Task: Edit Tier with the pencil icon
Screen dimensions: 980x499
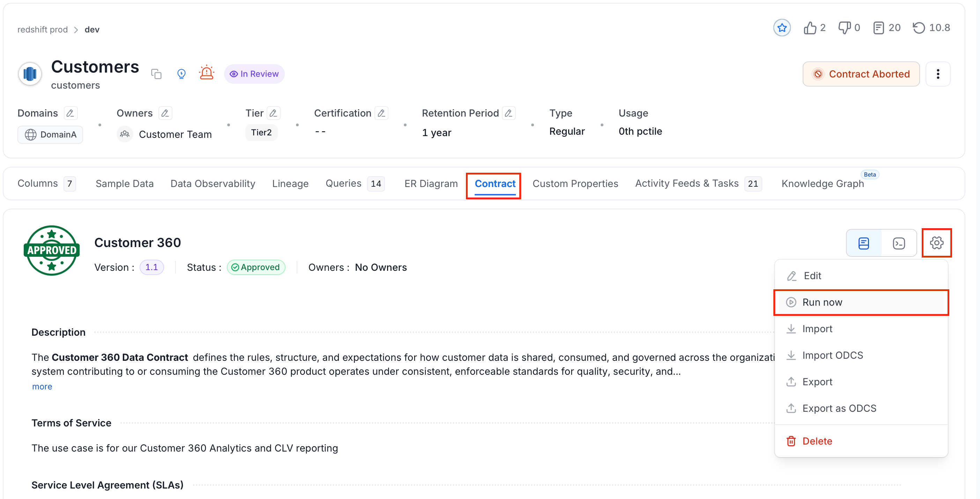Action: (x=274, y=113)
